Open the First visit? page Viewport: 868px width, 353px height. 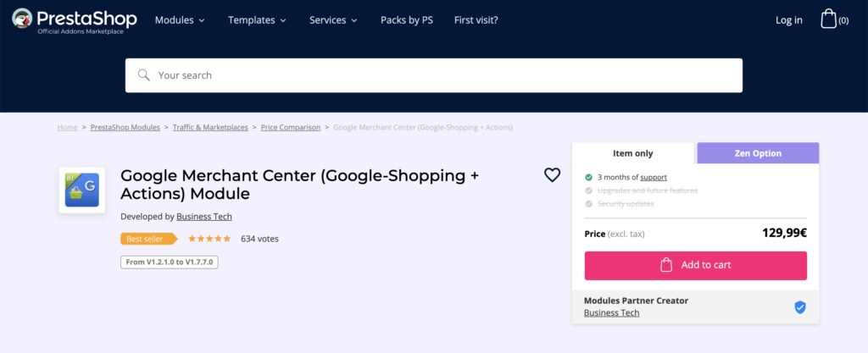476,20
